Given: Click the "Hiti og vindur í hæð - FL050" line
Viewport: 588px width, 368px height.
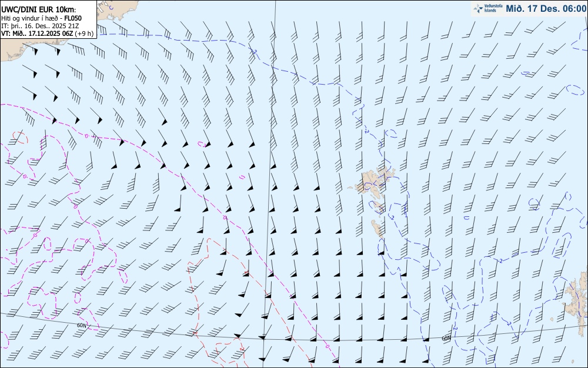Looking at the screenshot, I should 41,18.
